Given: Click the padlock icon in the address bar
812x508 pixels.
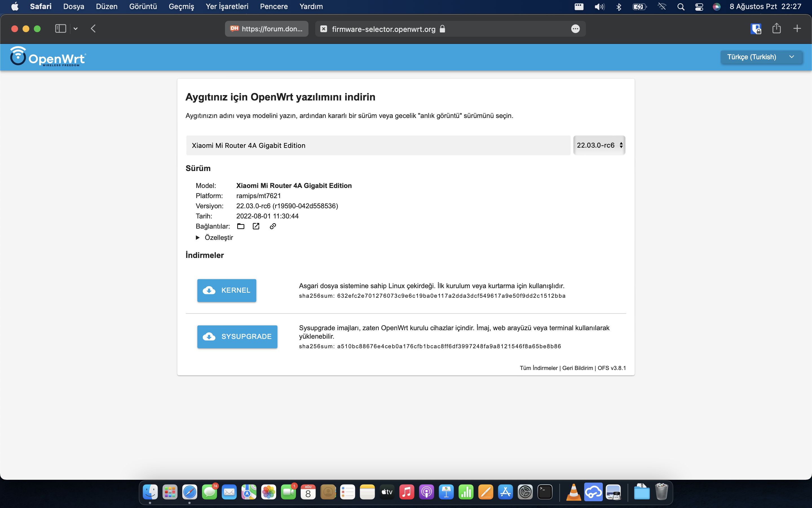Looking at the screenshot, I should tap(442, 29).
